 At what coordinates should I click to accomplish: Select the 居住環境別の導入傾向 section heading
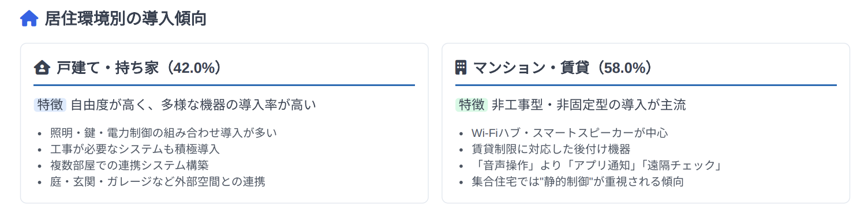(x=126, y=19)
